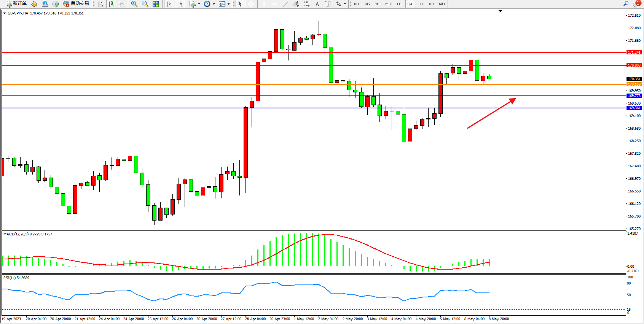The width and height of the screenshot is (644, 324).
Task: Open the chart templates dropdown
Action: pos(228,4)
